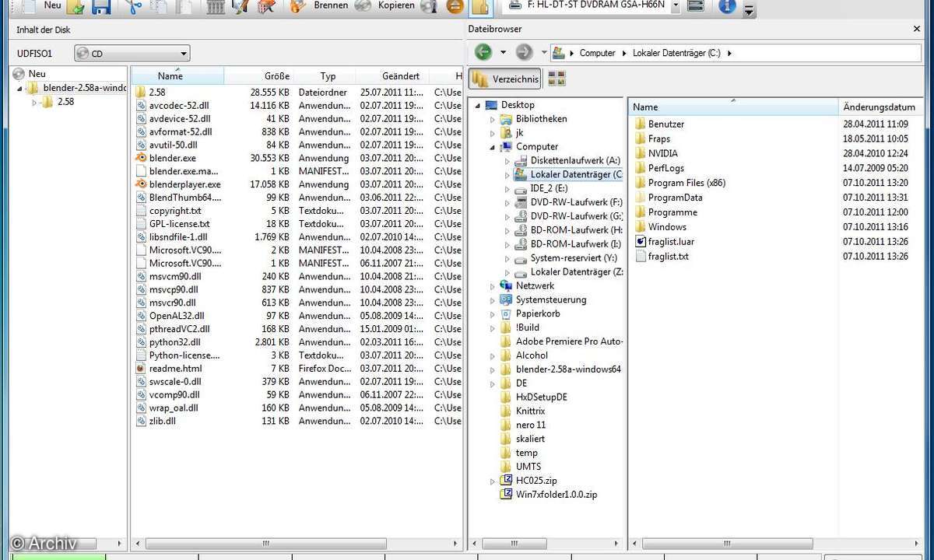Collapse the blender-2.58a-windows node in disc tree

click(x=19, y=89)
